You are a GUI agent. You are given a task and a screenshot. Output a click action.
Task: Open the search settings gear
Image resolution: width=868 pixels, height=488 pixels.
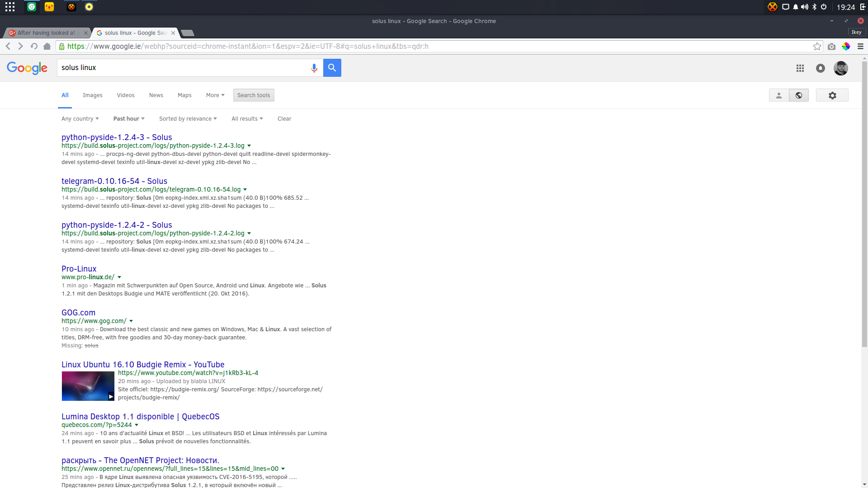pos(832,95)
